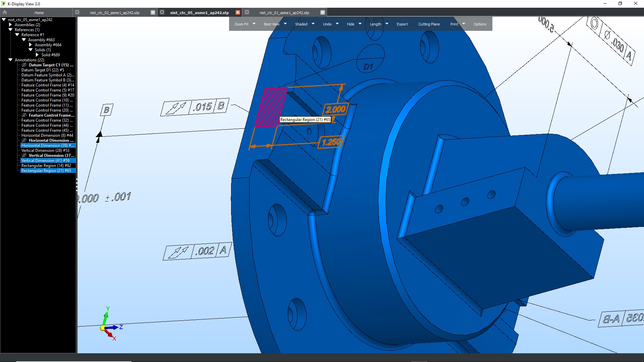This screenshot has height=362, width=644.
Task: Close the nist_ctc_05_asme1_ap242.stp tab
Action: 238,12
